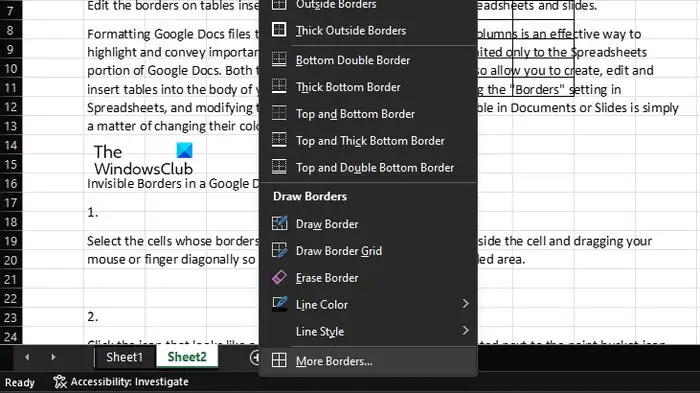
Task: Select row 18 header
Action: [x=11, y=222]
